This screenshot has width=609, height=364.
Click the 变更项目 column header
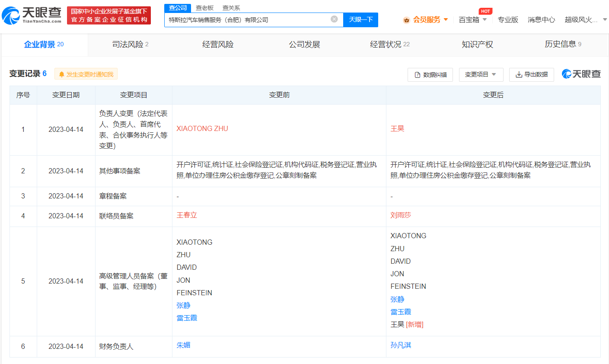tap(134, 95)
